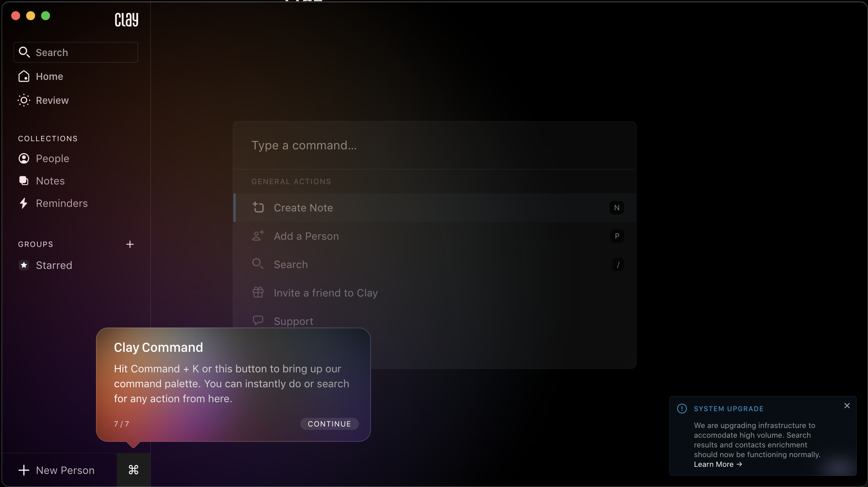Open the Notes collection
Screen dimensions: 868x487
coord(50,181)
